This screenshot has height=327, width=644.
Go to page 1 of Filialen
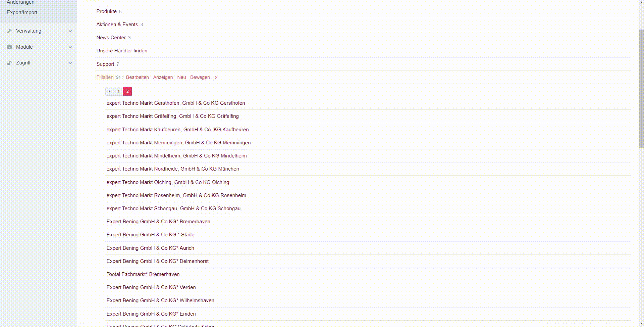[x=118, y=91]
